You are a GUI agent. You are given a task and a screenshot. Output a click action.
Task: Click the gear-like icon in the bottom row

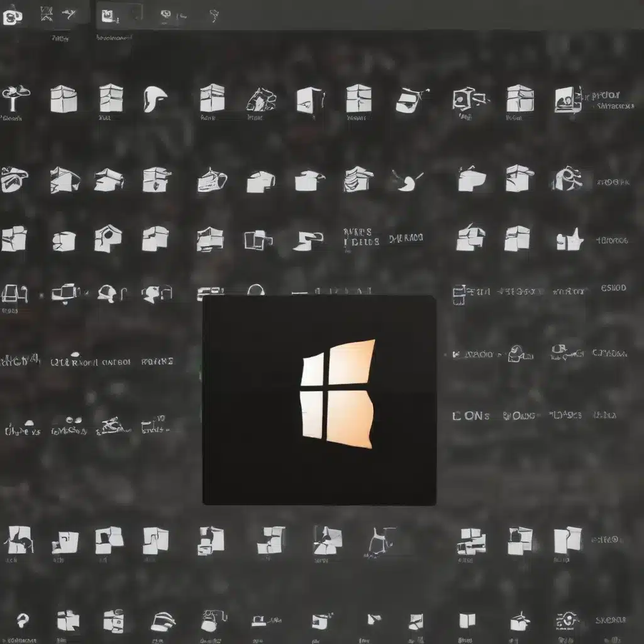[567, 620]
